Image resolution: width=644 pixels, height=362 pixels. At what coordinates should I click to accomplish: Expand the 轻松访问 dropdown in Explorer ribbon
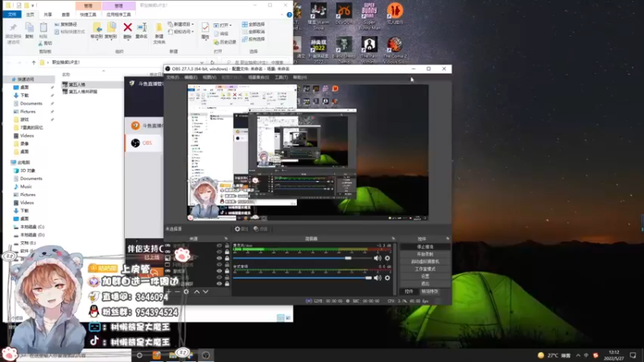[x=192, y=31]
